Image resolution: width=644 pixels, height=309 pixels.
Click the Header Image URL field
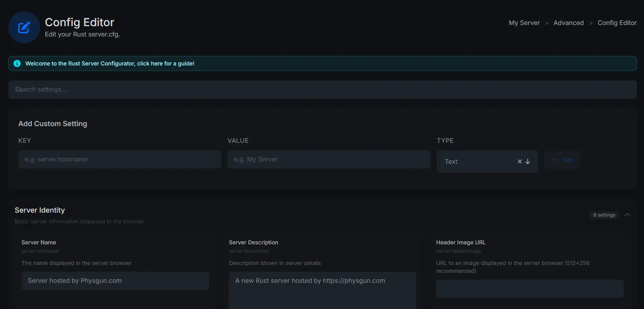(530, 289)
